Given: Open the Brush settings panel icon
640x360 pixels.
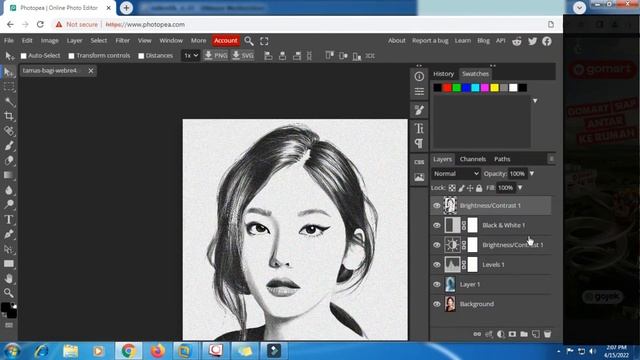Looking at the screenshot, I should click(419, 110).
